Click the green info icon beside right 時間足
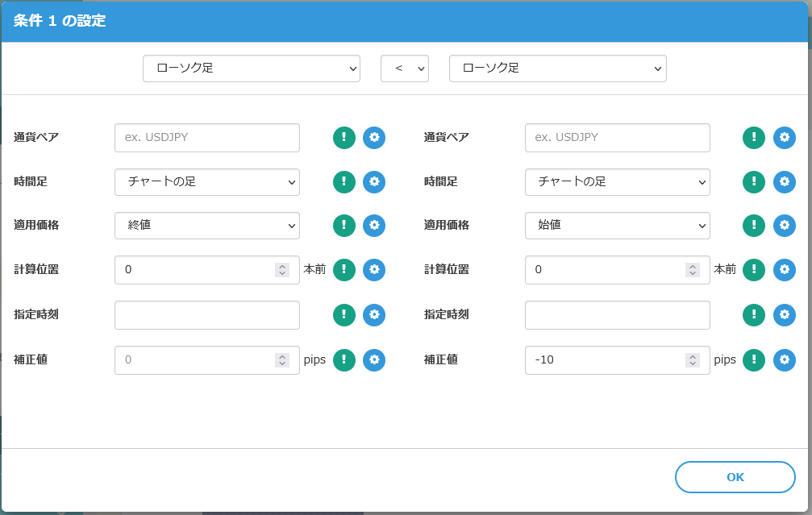Image resolution: width=812 pixels, height=515 pixels. (754, 182)
